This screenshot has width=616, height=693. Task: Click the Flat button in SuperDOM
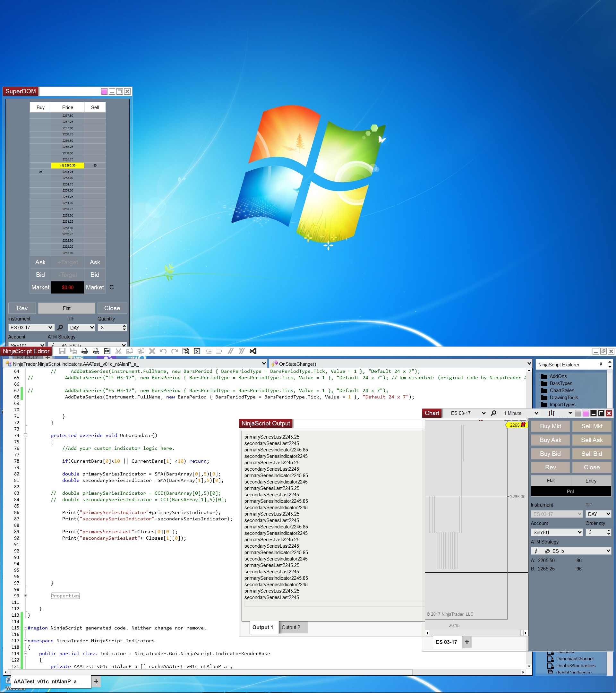[66, 308]
